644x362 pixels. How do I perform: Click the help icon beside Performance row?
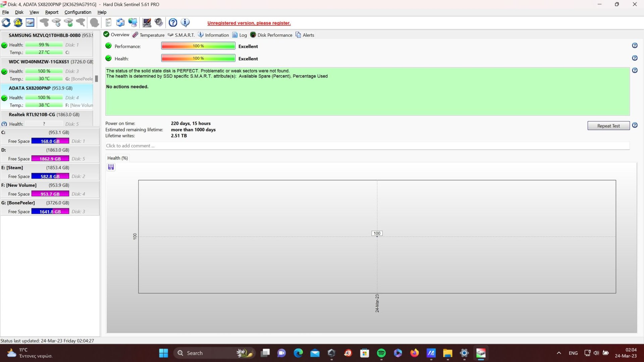635,46
